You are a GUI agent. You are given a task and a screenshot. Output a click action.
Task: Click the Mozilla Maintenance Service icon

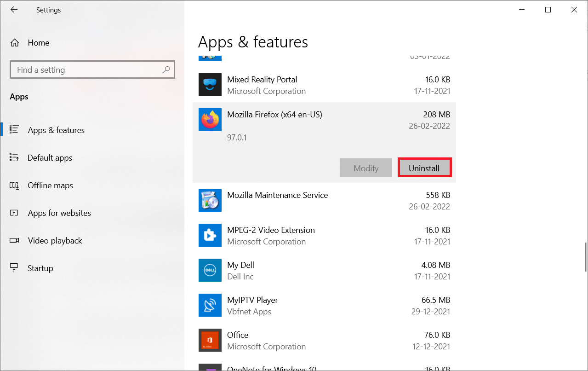pyautogui.click(x=210, y=200)
